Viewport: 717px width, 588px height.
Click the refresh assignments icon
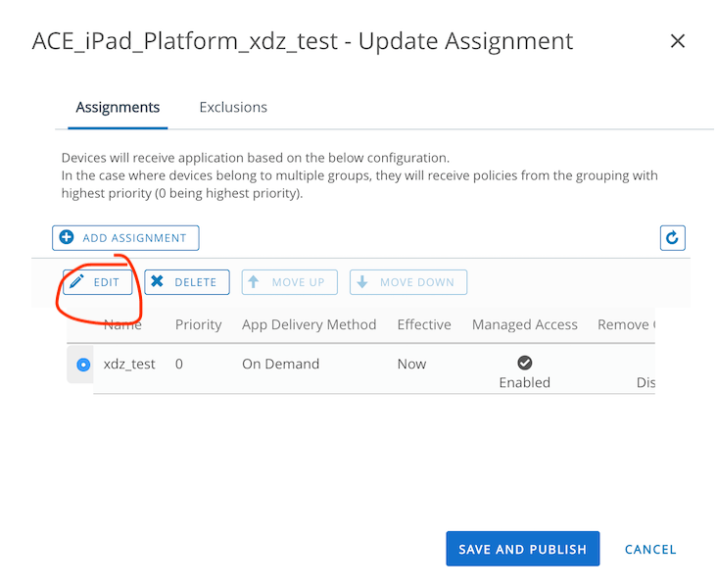672,237
